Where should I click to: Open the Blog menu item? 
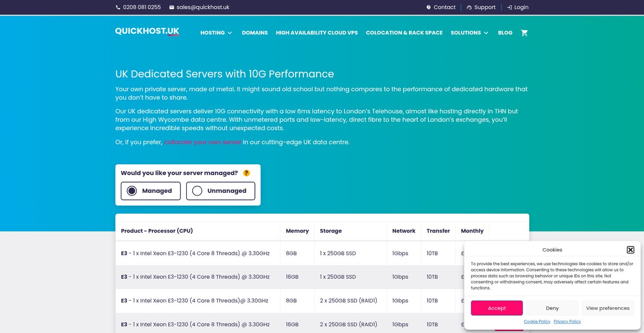(x=505, y=33)
